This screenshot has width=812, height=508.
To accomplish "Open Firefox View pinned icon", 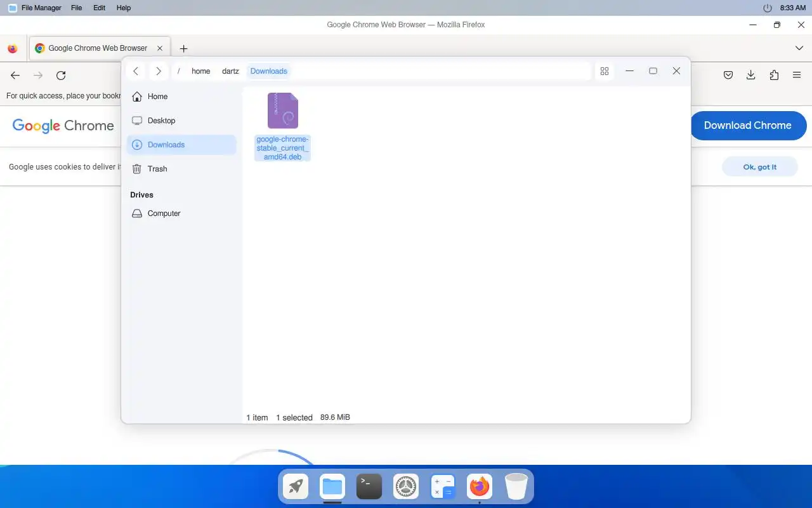I will click(12, 48).
